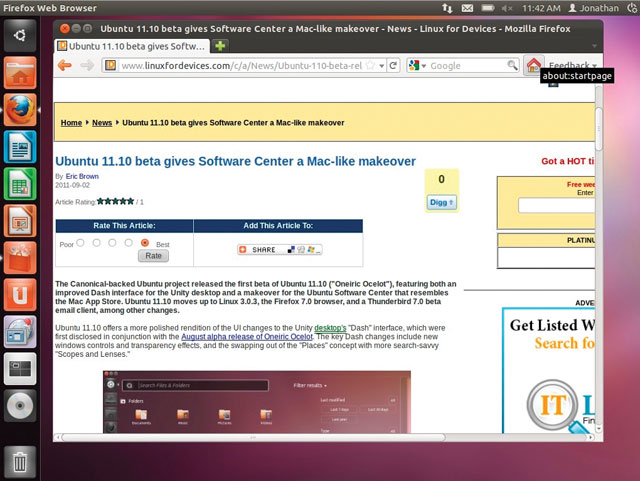Open Ubuntu Software Center from the launcher

coord(20,257)
